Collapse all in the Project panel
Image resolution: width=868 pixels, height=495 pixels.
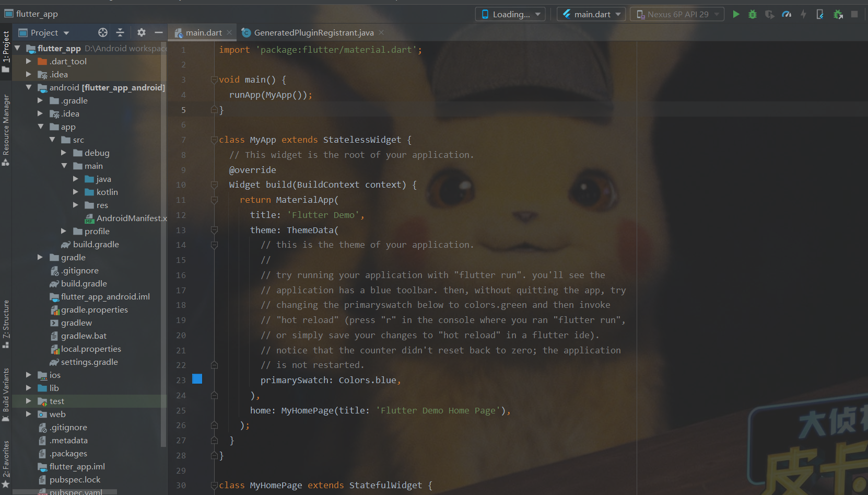(x=120, y=32)
